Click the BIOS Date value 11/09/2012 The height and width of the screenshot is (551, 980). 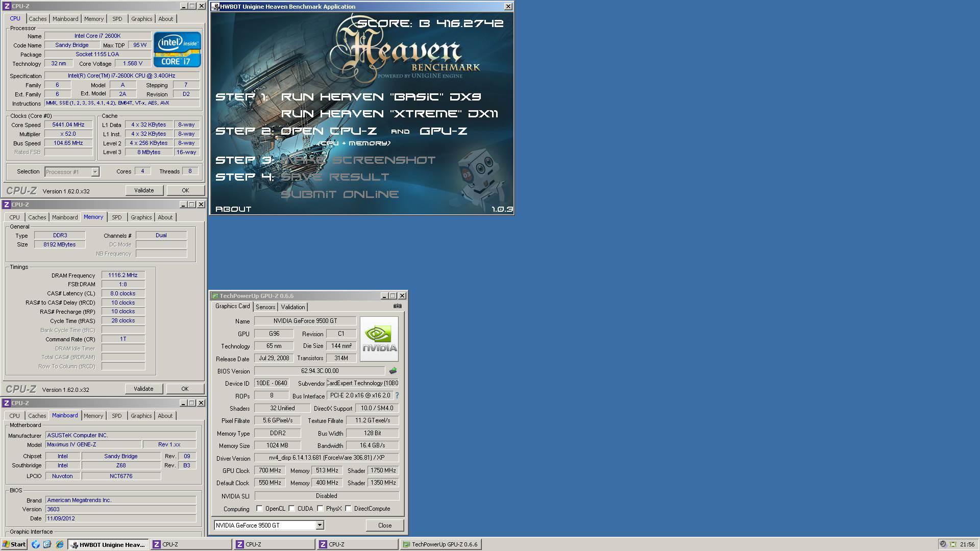click(120, 518)
